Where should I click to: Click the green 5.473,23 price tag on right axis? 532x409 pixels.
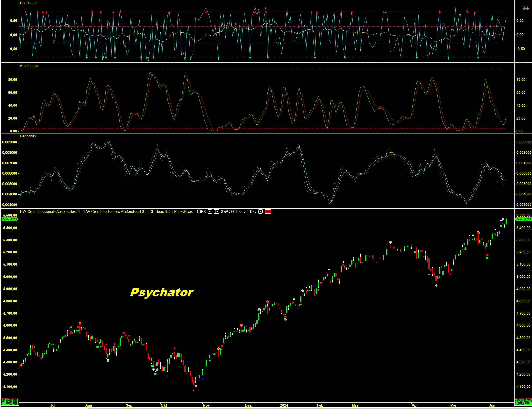(x=523, y=219)
